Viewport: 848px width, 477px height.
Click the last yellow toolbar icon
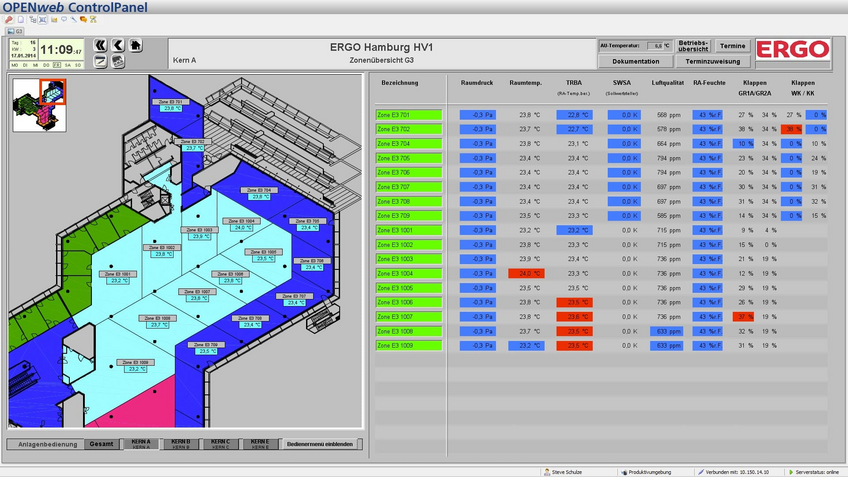[93, 19]
